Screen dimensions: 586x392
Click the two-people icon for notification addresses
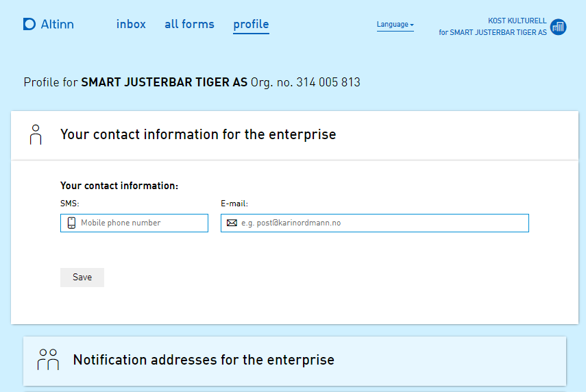pyautogui.click(x=48, y=360)
